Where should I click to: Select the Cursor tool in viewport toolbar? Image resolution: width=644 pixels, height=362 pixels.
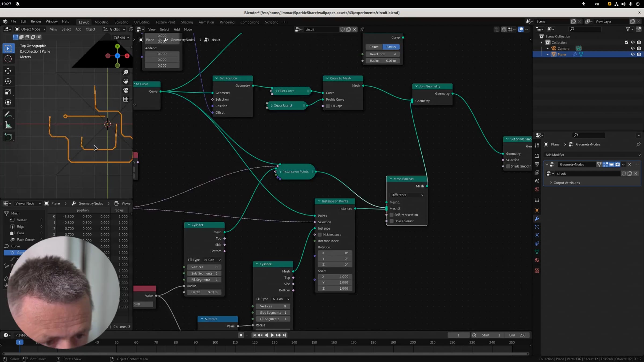point(8,59)
